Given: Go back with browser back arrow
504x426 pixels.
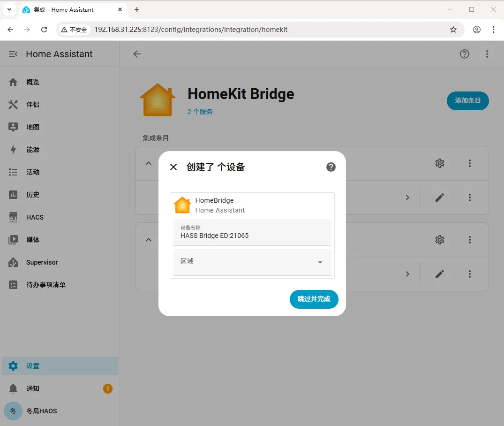Looking at the screenshot, I should click(10, 30).
